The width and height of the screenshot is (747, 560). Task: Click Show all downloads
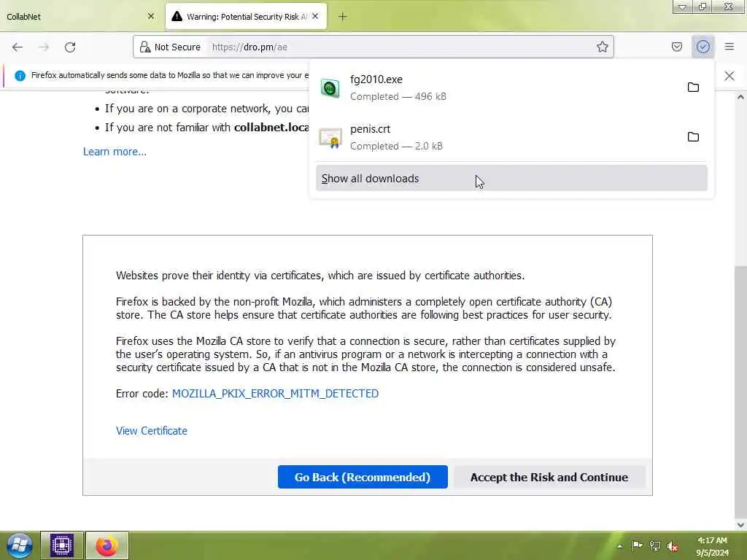511,178
